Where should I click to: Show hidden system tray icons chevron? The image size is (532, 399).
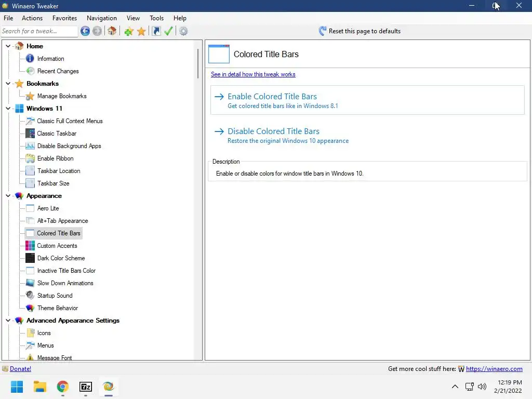coord(455,387)
